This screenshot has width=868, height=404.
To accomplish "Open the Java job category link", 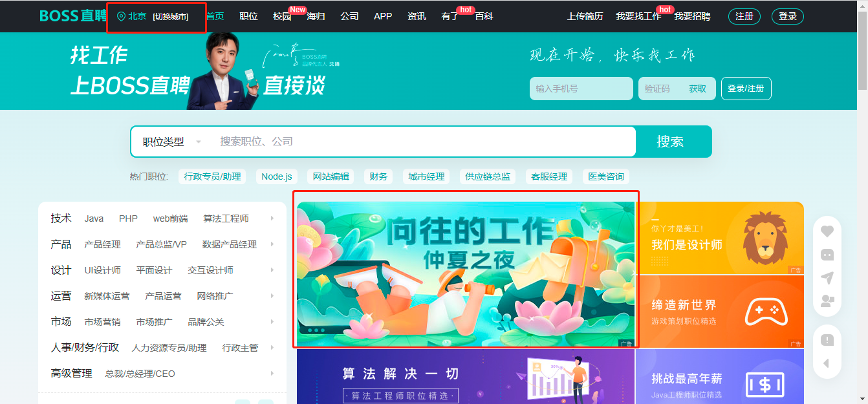I will [x=94, y=218].
